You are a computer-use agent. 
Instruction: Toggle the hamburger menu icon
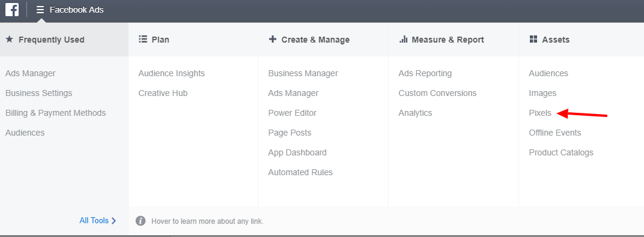click(x=40, y=10)
